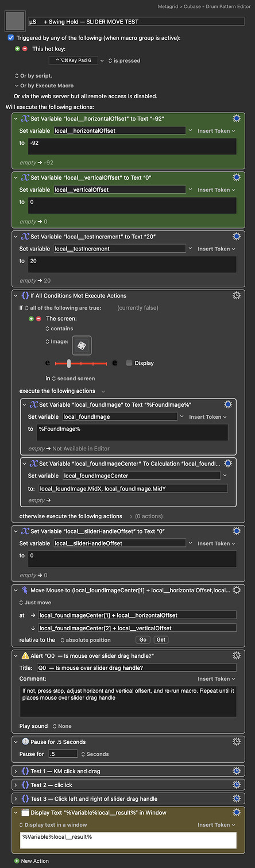This screenshot has height=868, width=255.
Task: Open gear menu of Move Mouse action
Action: [x=236, y=590]
